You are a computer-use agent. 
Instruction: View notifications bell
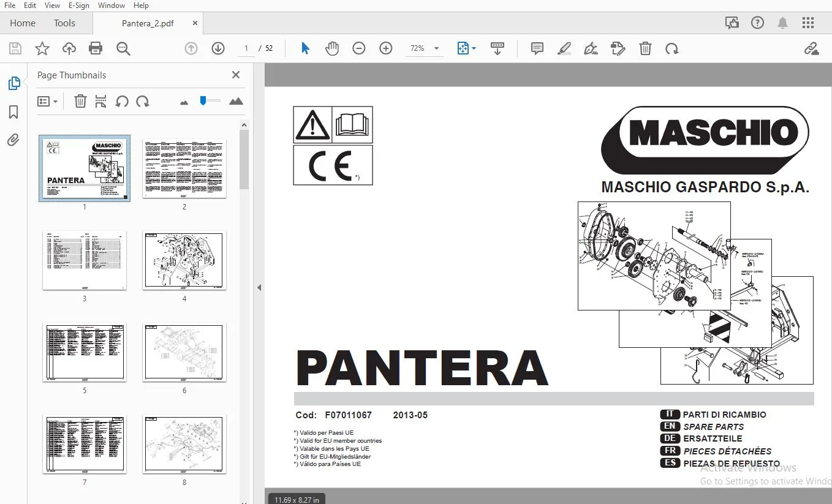(783, 23)
